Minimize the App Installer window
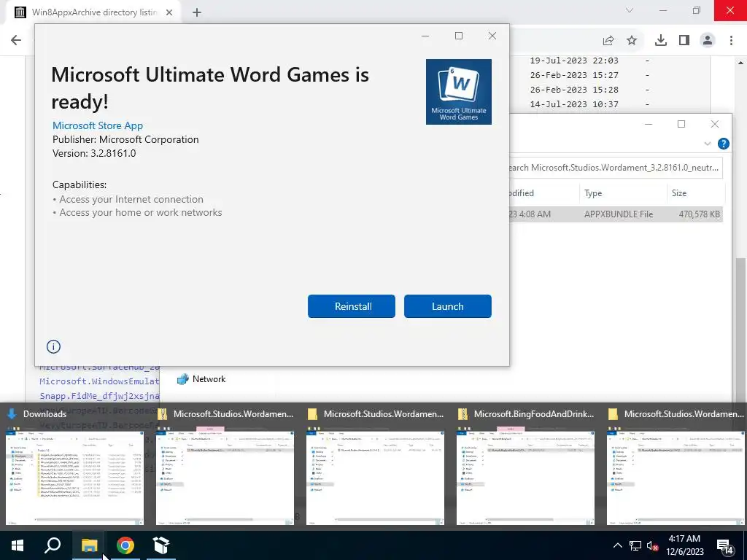Image resolution: width=747 pixels, height=560 pixels. tap(425, 36)
